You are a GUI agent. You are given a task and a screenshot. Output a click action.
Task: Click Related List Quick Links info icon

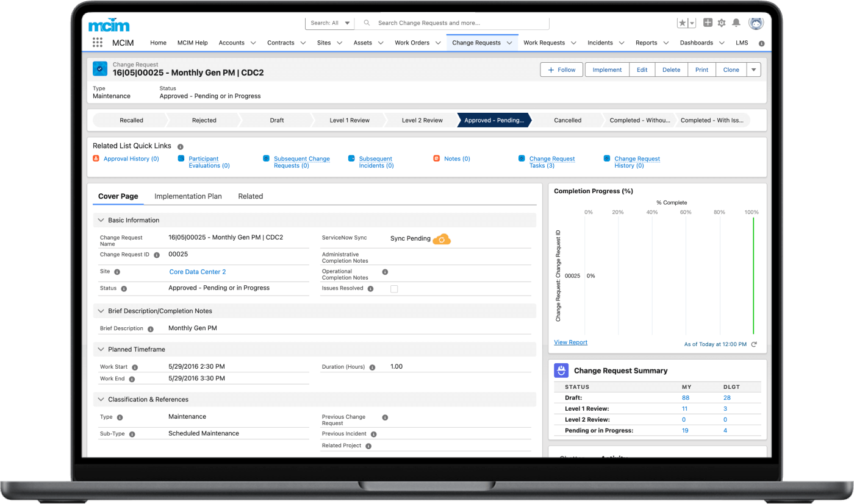(180, 146)
